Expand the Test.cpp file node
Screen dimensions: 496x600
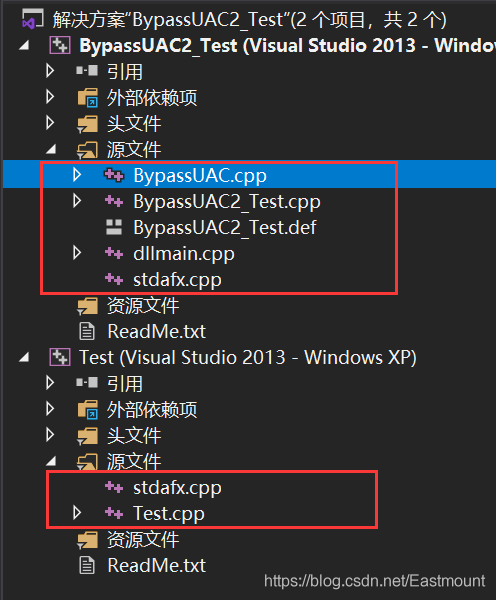click(x=77, y=513)
